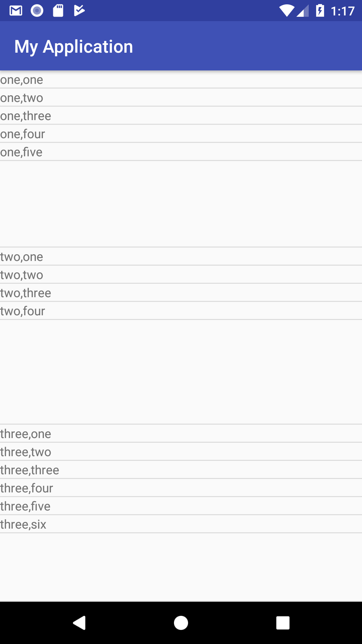
Task: Select the 'one,three' list row
Action: (181, 116)
